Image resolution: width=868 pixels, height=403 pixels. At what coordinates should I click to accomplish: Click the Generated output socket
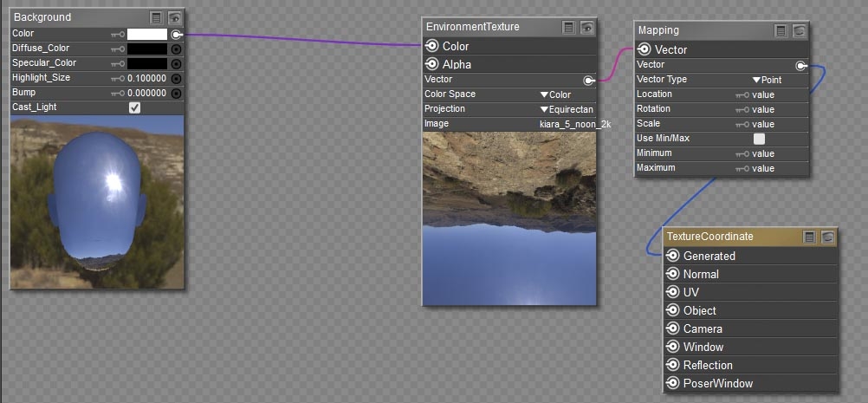coord(672,256)
